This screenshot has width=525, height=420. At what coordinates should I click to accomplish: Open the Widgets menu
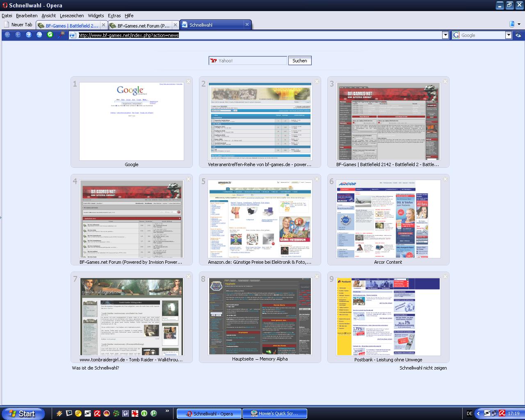[x=96, y=16]
